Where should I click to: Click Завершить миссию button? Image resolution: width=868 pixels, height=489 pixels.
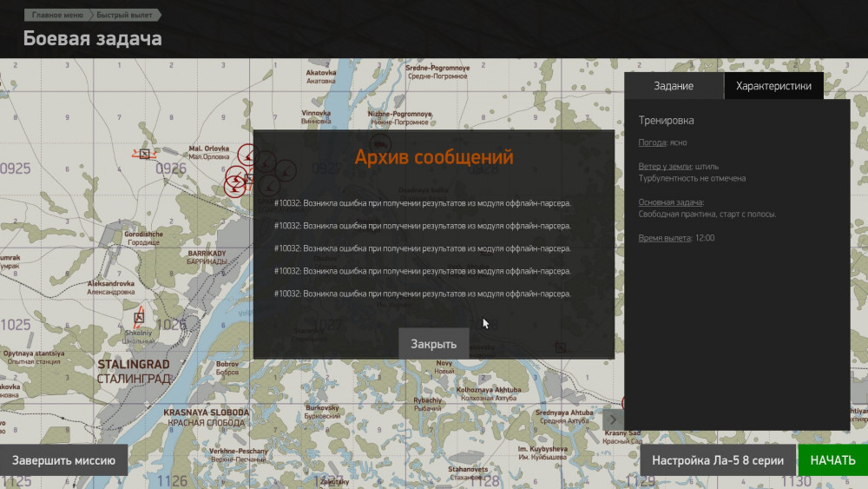tap(63, 460)
